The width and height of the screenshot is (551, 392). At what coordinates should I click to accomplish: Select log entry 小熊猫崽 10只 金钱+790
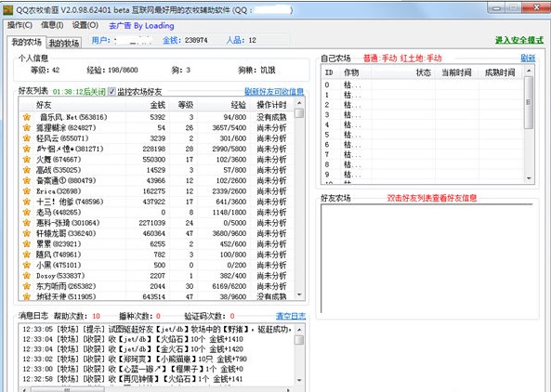point(157,359)
